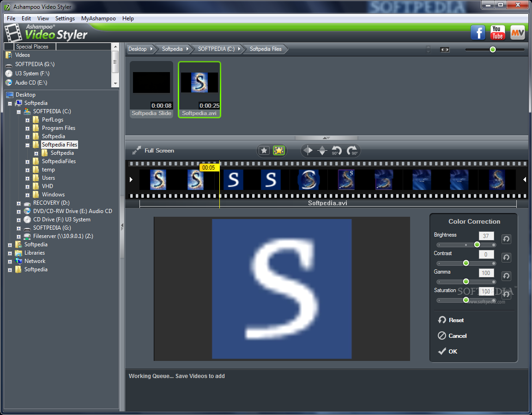
Task: Click the Brightness value field showing 37
Action: click(x=486, y=236)
